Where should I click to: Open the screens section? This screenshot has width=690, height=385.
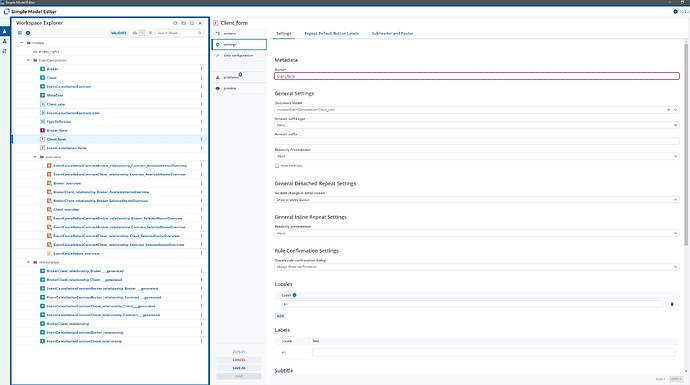pos(239,33)
